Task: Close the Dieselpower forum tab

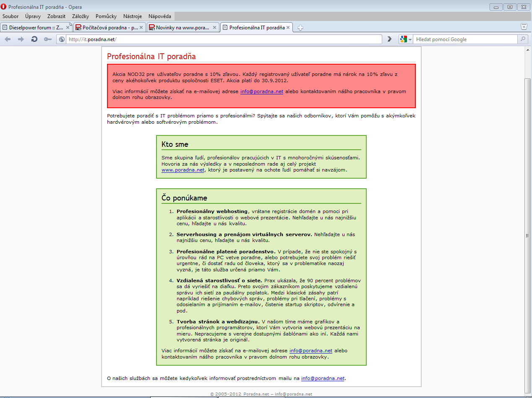Action: pyautogui.click(x=68, y=28)
